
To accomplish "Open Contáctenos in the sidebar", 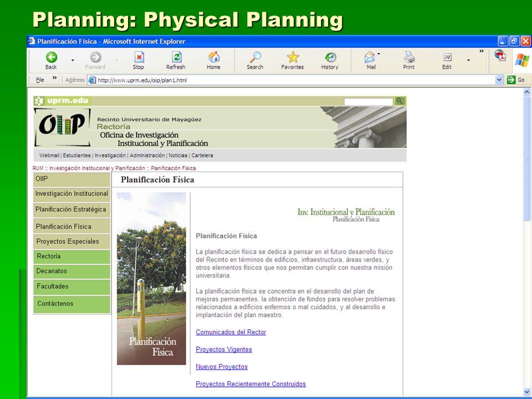I will (72, 304).
